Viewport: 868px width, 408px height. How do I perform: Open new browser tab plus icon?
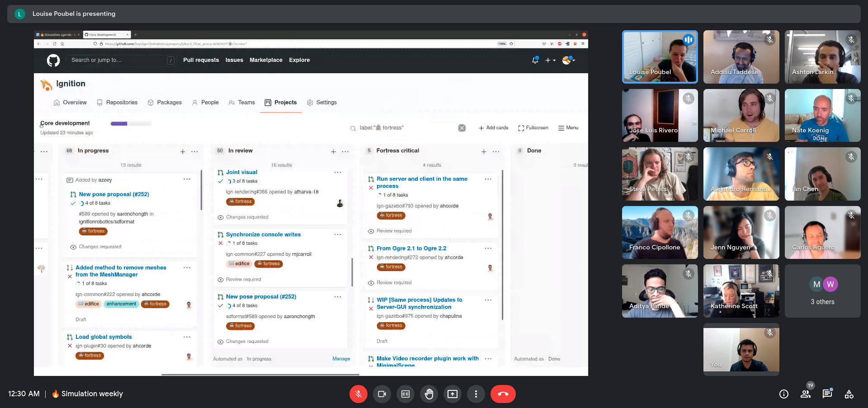pos(135,35)
